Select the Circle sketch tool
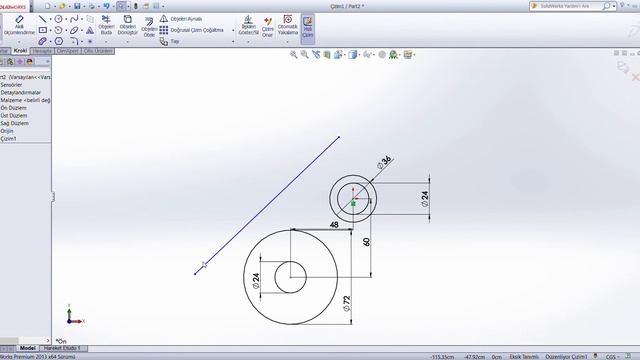Screen dimensions: 640x360 (59, 19)
